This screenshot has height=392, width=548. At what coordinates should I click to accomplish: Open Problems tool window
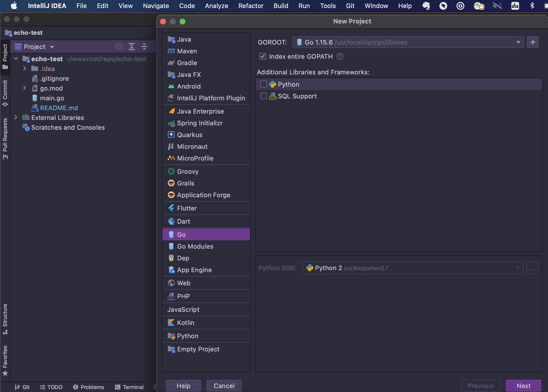coord(89,387)
